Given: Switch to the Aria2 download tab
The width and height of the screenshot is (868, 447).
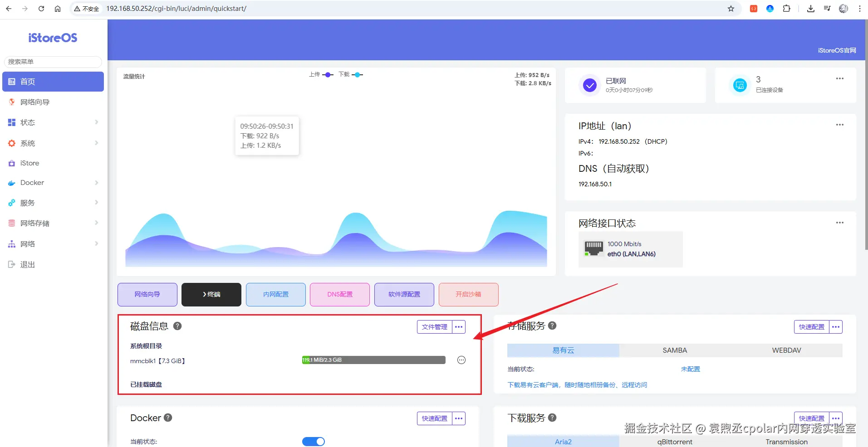Looking at the screenshot, I should (563, 442).
